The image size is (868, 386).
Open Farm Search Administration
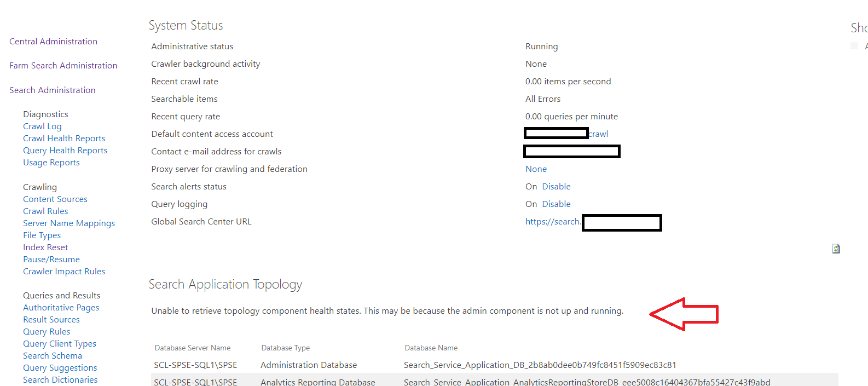click(63, 66)
